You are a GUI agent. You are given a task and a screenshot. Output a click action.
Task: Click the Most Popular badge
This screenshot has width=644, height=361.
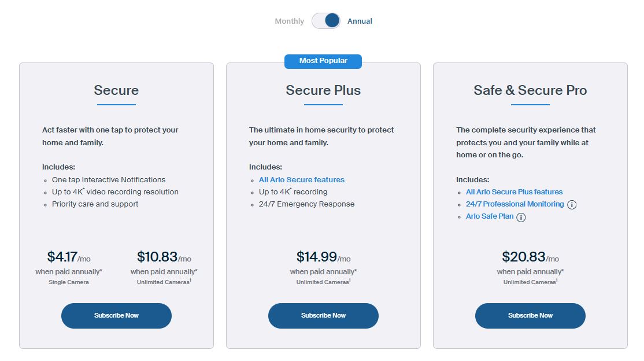[323, 61]
